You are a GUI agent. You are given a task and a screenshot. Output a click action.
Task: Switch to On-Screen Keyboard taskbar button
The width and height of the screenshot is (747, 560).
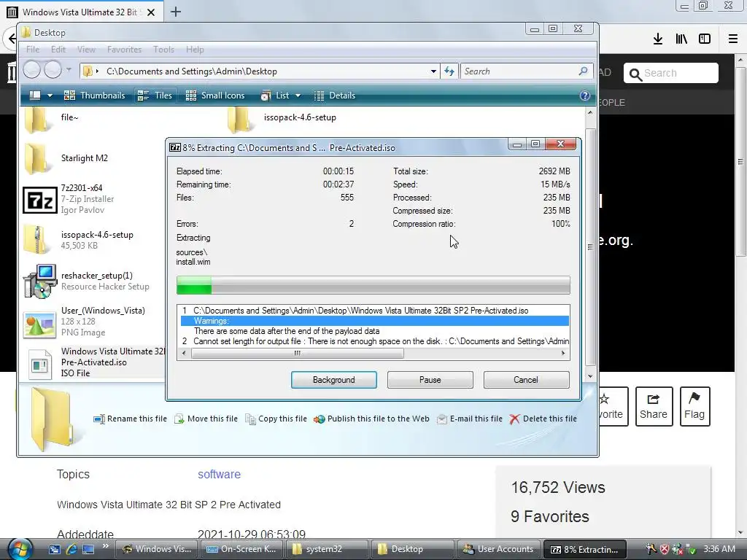coord(241,549)
